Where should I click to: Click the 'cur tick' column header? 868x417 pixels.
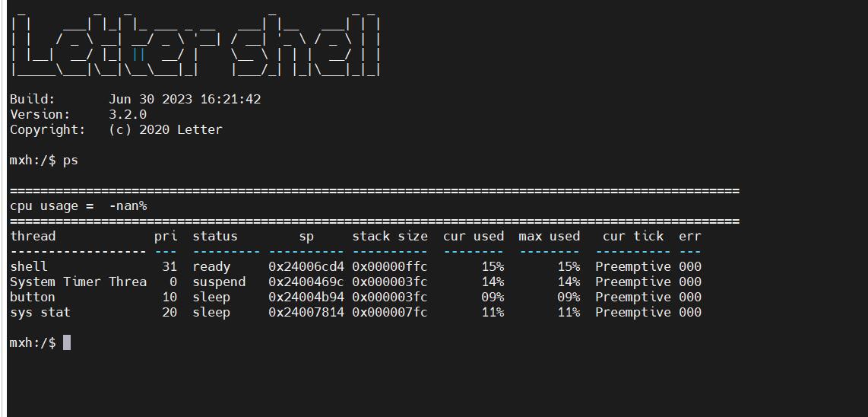coord(632,236)
